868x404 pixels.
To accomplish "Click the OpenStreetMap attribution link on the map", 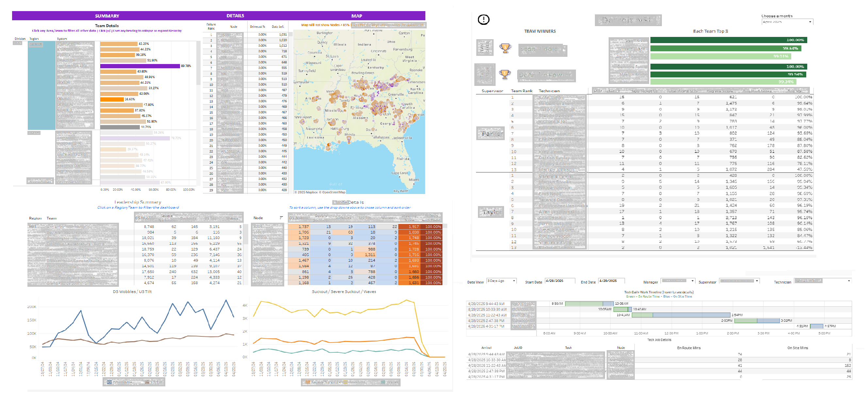I will [333, 192].
